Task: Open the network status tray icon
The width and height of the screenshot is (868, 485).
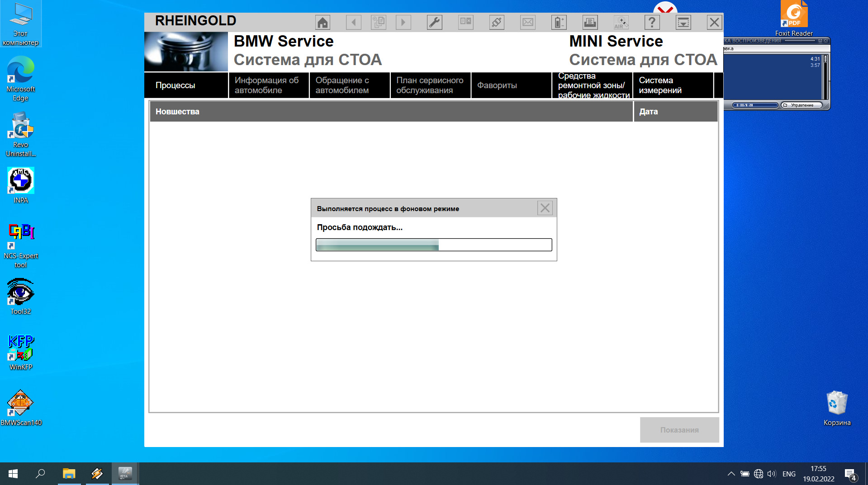Action: (x=759, y=474)
